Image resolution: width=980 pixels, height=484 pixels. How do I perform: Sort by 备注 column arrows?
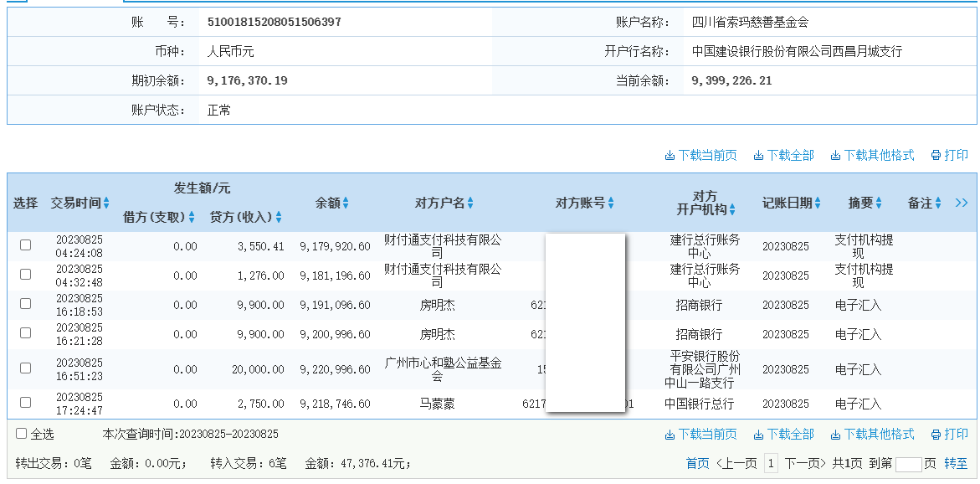[x=938, y=203]
